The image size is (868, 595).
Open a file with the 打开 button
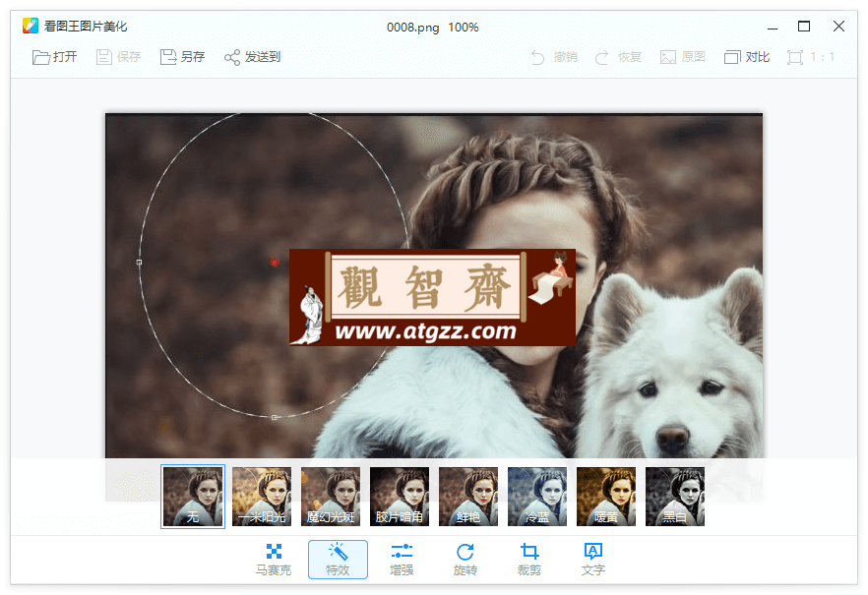[x=54, y=57]
